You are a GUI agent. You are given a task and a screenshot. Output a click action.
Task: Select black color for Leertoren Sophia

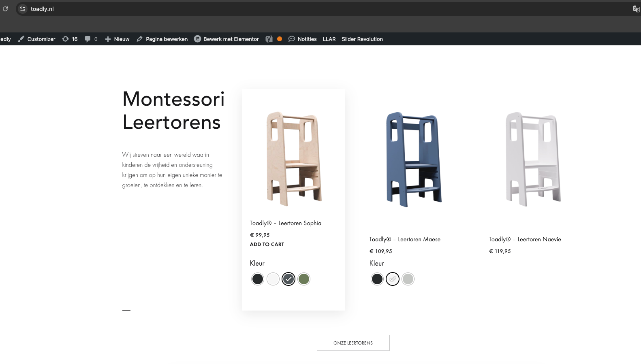coord(258,279)
